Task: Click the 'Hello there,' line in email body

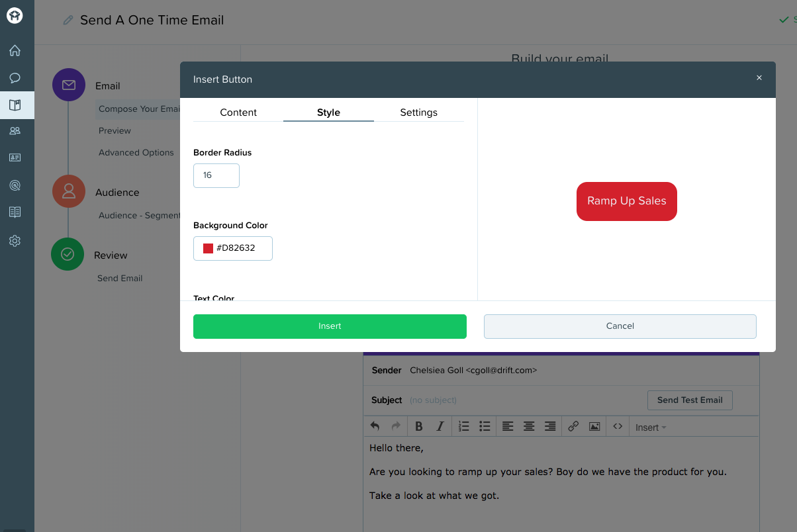Action: coord(397,448)
